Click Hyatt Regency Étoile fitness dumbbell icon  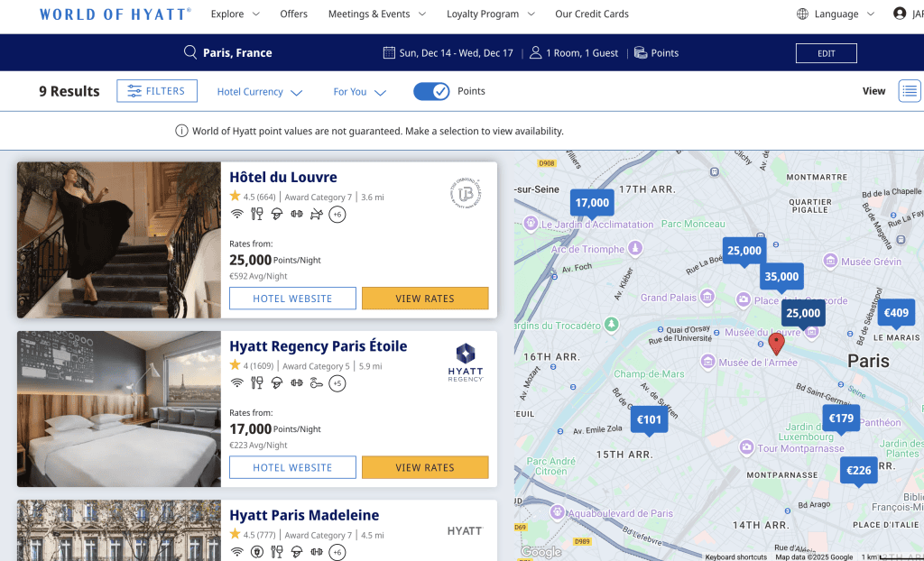pyautogui.click(x=296, y=383)
